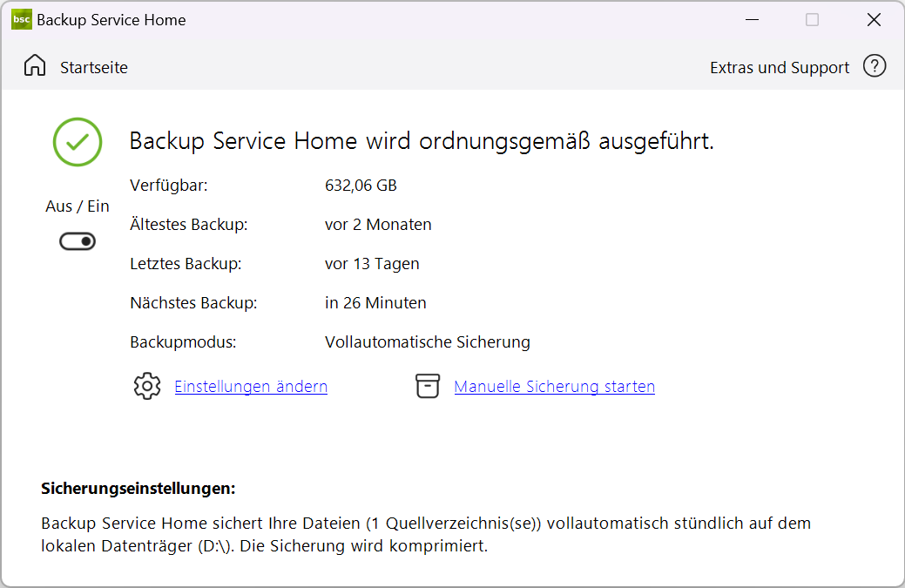Click the Vollautomatische Sicherung backup mode value

coord(427,341)
